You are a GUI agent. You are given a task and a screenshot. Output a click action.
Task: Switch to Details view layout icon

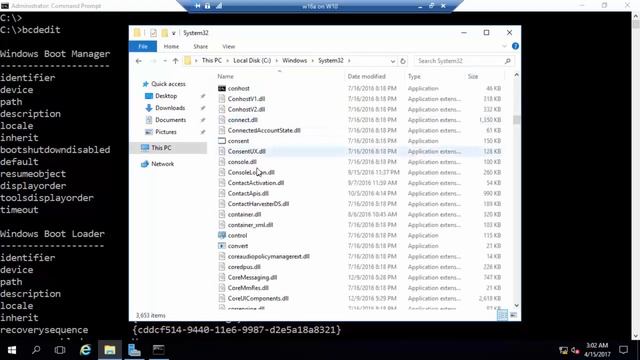tap(502, 315)
